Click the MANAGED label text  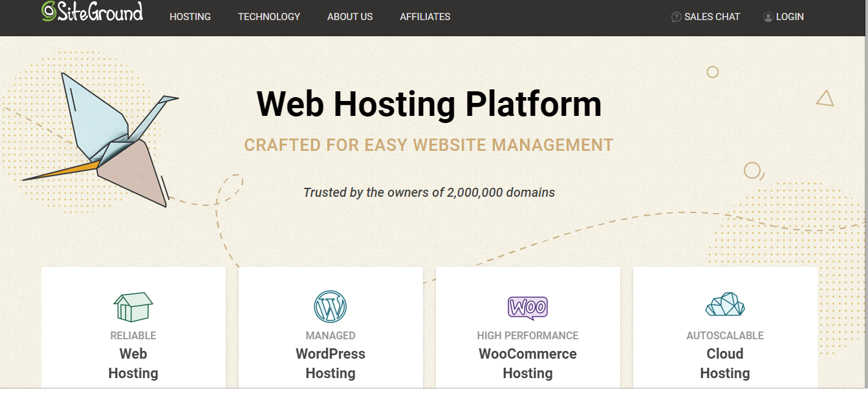(331, 335)
